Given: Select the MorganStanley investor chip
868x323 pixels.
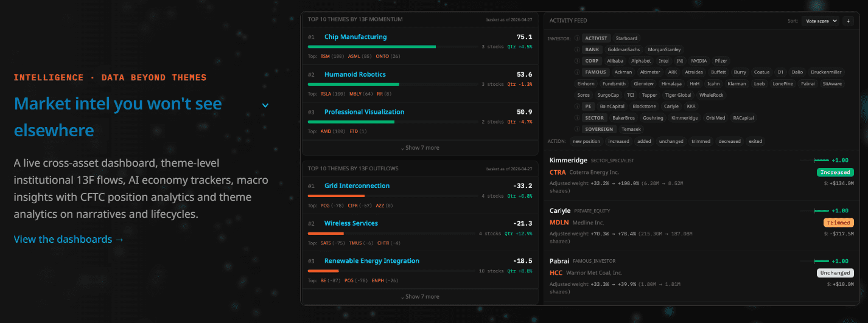Looking at the screenshot, I should tap(665, 50).
